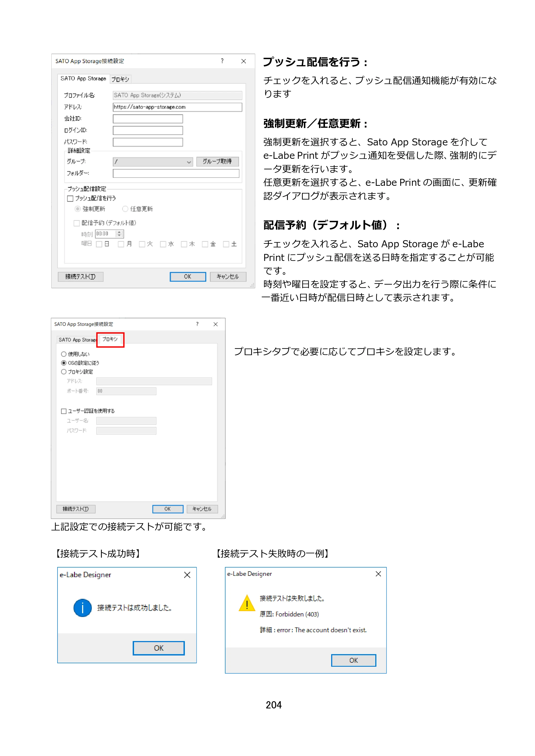
Task: Click 接続テスト(T) in the proxy-tab dialog
Action: click(76, 509)
